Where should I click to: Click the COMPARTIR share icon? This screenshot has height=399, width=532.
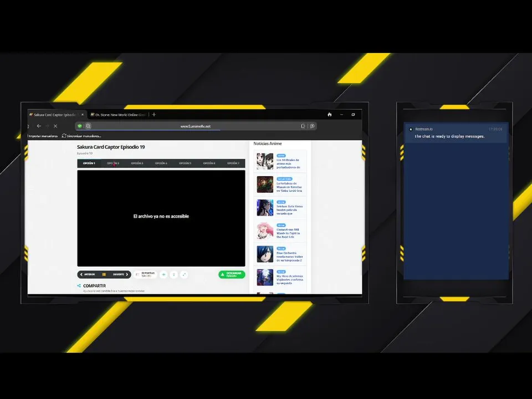(x=79, y=286)
